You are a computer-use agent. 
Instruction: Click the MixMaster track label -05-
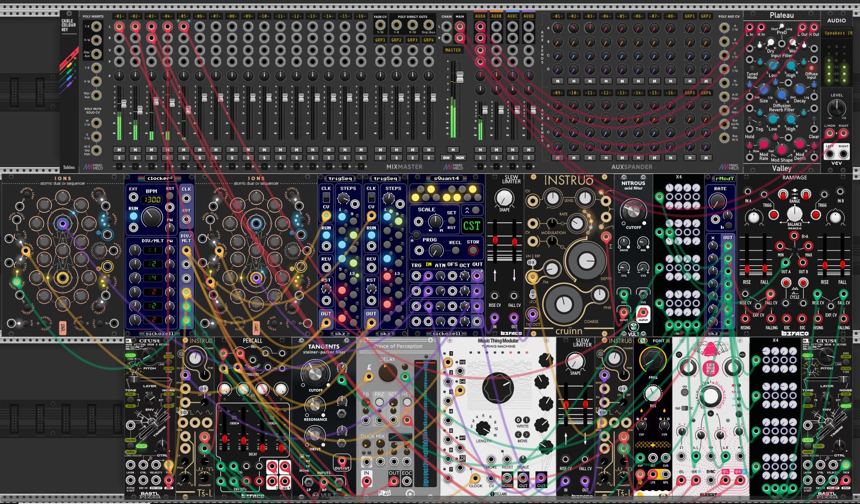point(184,16)
